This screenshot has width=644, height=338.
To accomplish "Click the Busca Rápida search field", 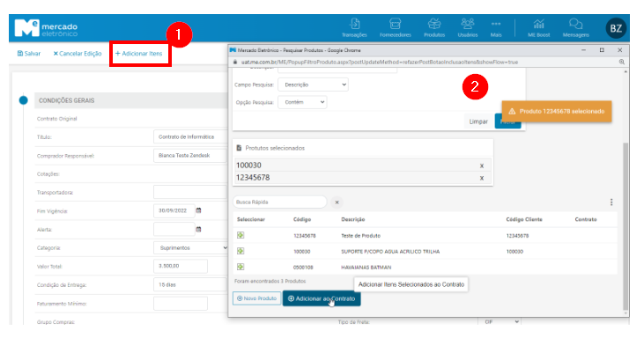I will tap(279, 202).
